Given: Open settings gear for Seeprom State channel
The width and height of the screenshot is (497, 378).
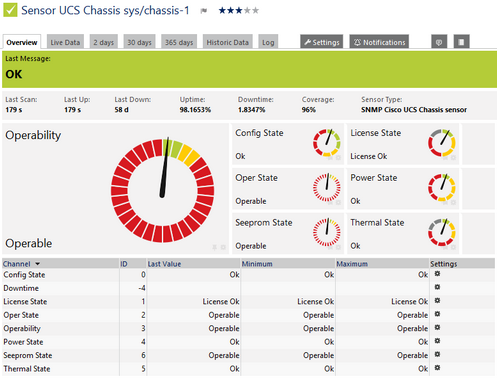Looking at the screenshot, I should [437, 354].
